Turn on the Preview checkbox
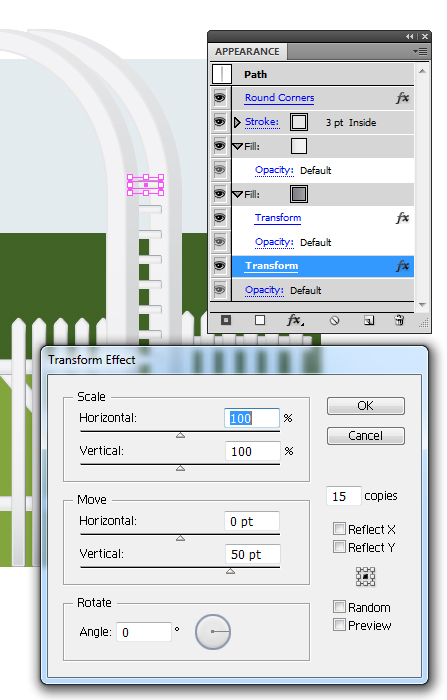This screenshot has height=700, width=447. tap(339, 625)
